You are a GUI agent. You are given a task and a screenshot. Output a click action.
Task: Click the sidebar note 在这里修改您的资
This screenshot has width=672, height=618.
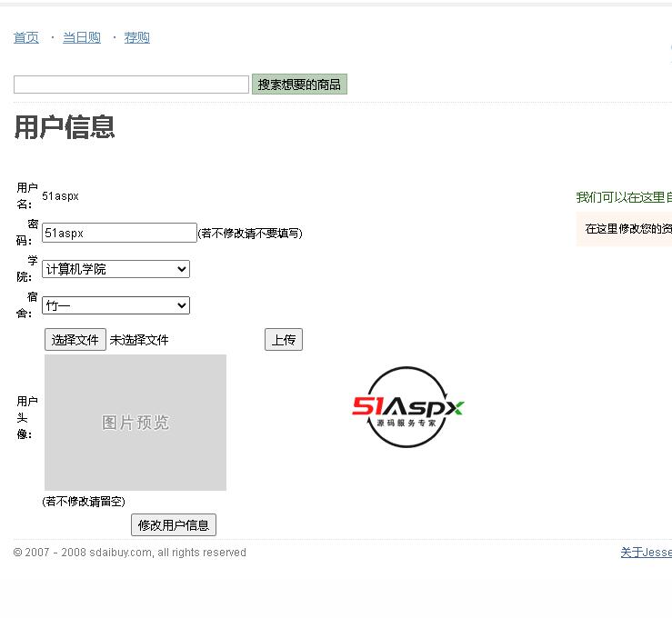click(x=628, y=229)
